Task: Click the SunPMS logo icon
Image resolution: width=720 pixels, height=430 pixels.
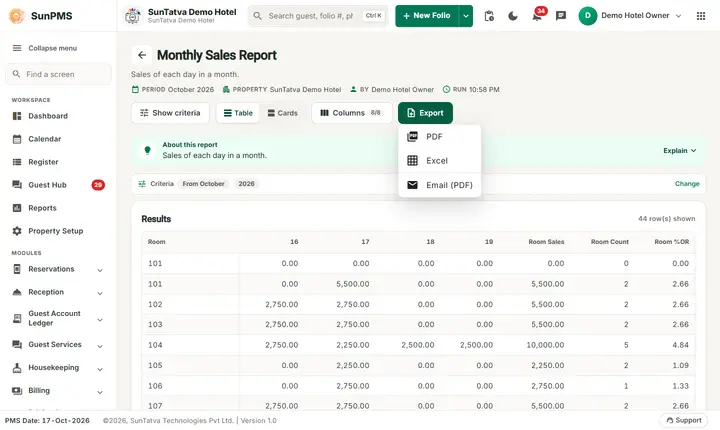Action: pos(17,16)
